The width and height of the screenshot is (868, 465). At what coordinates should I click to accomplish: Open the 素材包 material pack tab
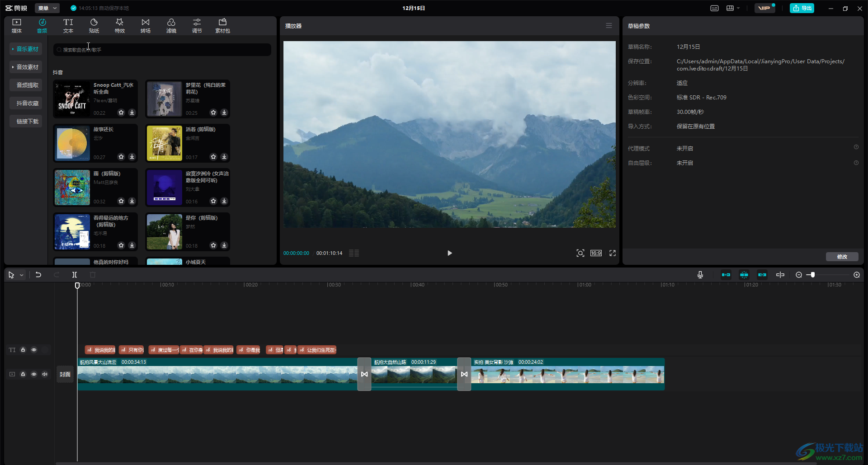pos(222,26)
